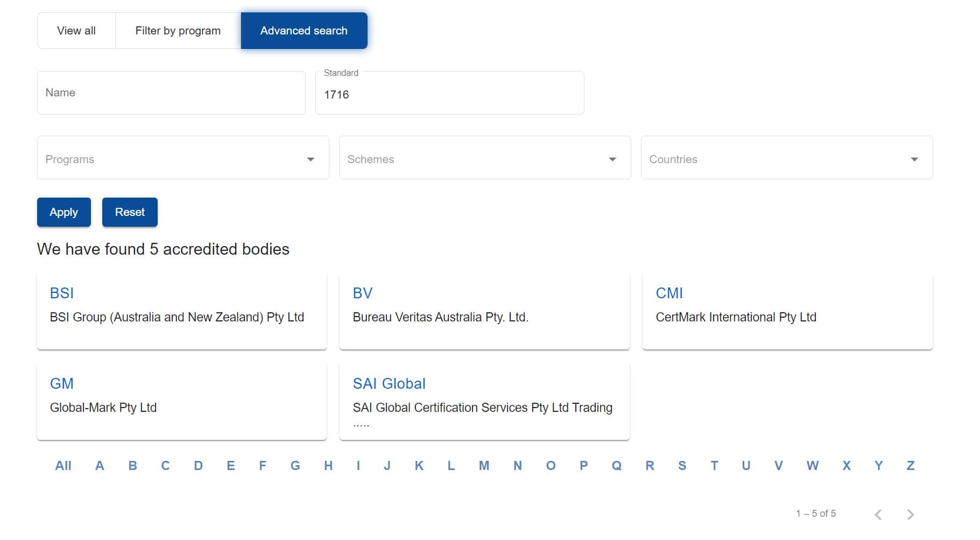
Task: Filter bodies by letter V
Action: click(x=779, y=466)
